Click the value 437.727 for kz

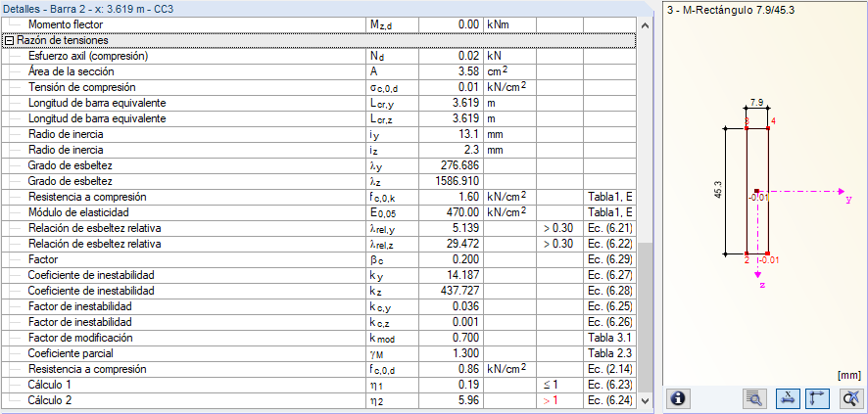tap(461, 291)
